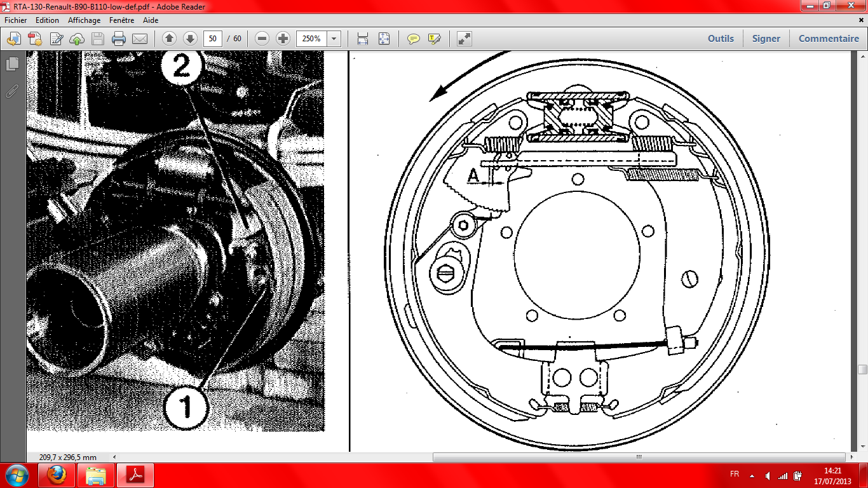Click the email envelope icon
The width and height of the screenshot is (868, 488).
[139, 39]
